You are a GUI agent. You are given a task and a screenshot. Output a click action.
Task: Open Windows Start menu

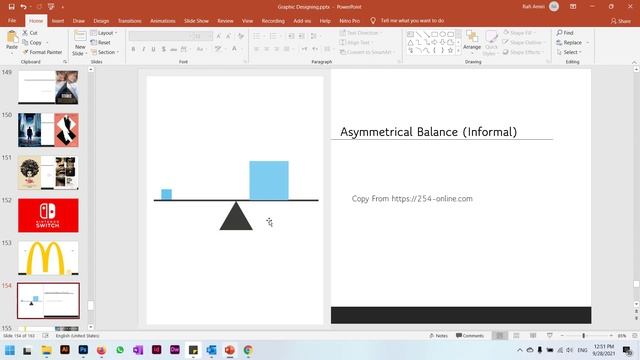coord(10,350)
